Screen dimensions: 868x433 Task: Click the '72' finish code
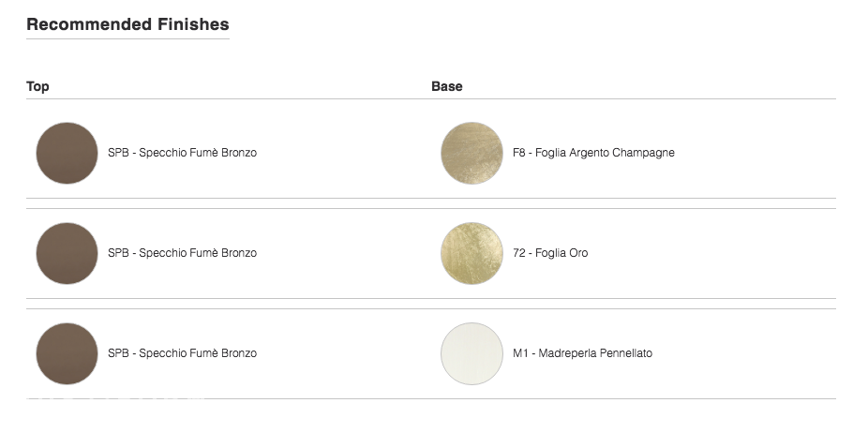(x=518, y=253)
